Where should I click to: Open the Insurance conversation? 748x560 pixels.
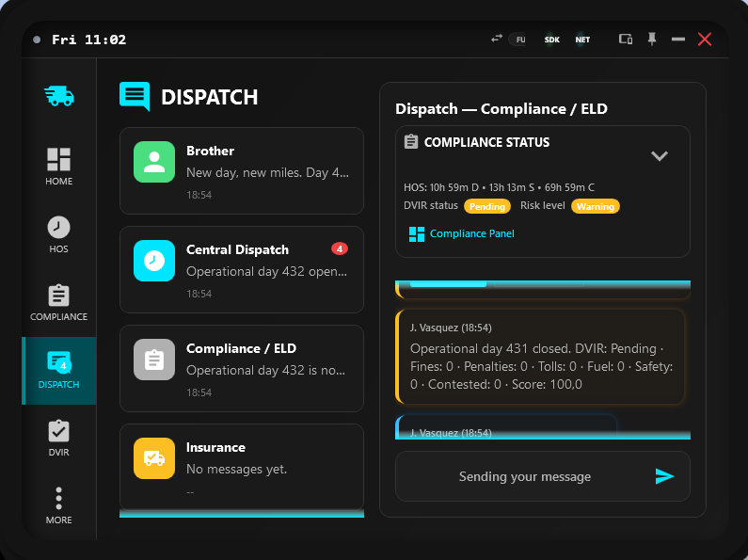(242, 467)
